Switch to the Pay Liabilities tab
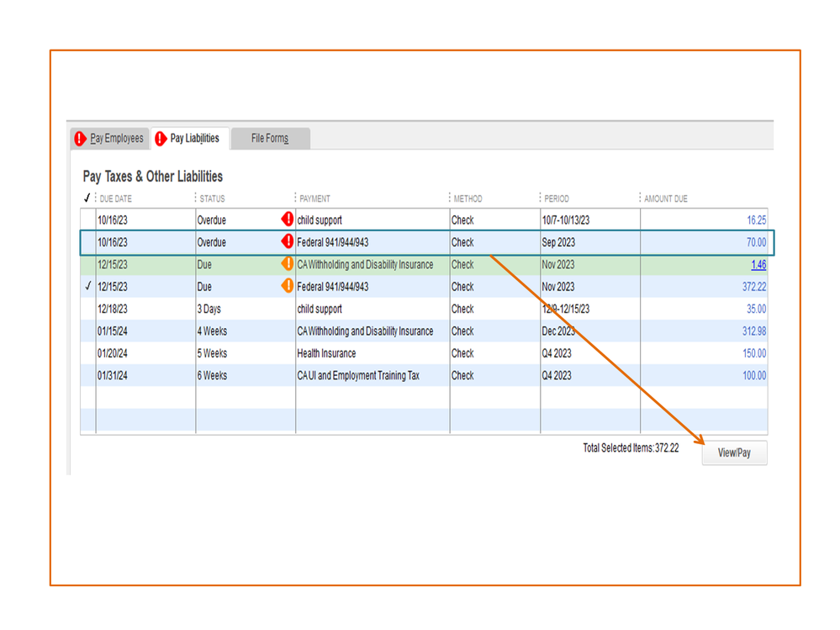Screen dimensions: 840x630 [190, 138]
